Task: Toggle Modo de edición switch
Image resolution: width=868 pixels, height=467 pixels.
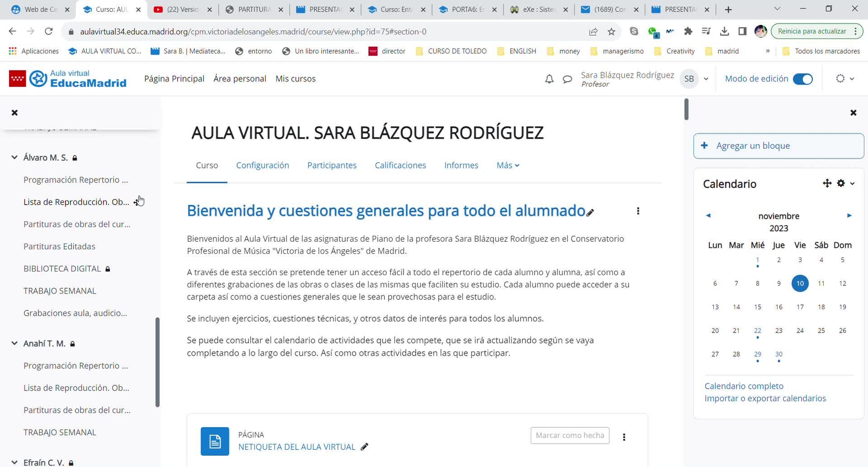Action: pos(803,79)
